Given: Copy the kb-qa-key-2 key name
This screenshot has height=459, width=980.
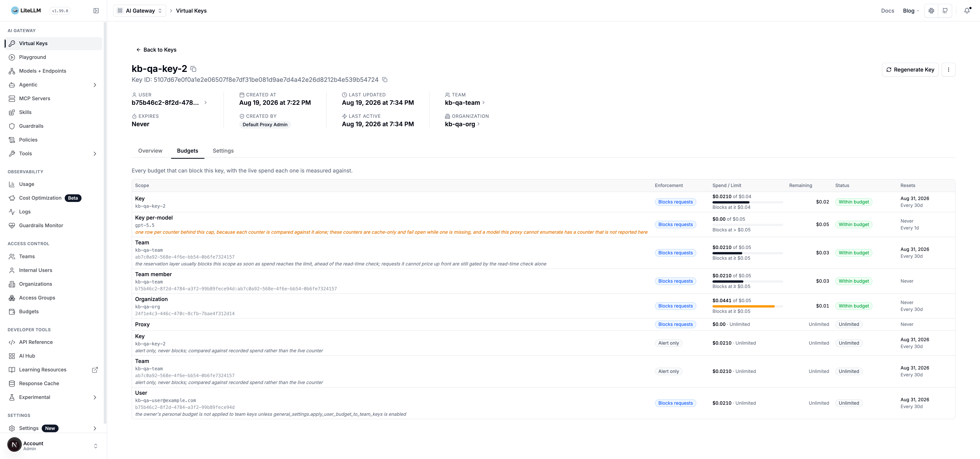Looking at the screenshot, I should coord(193,69).
